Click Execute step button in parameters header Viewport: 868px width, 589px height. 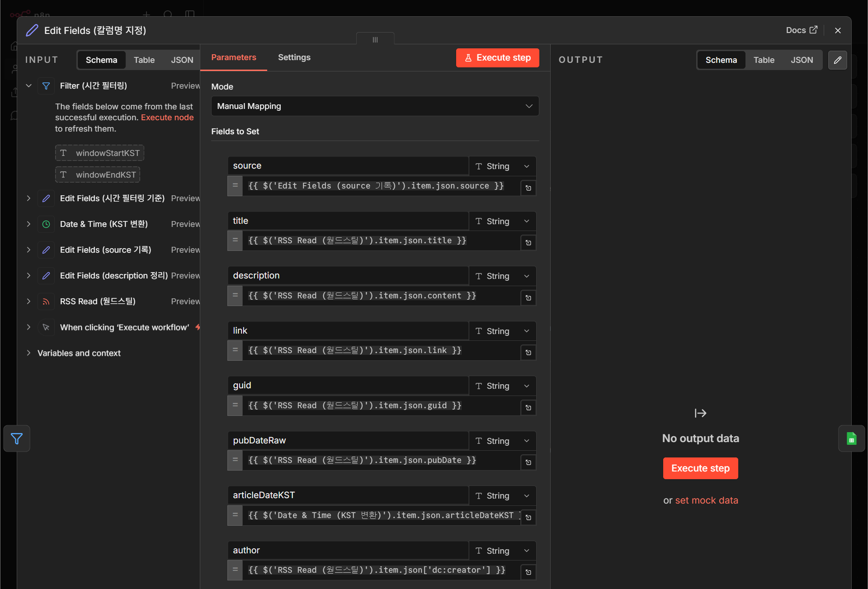click(498, 58)
